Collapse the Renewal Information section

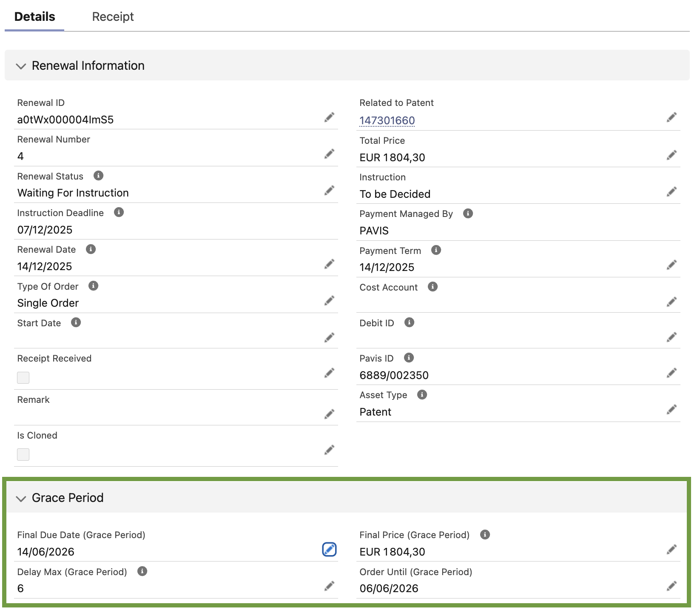[21, 66]
